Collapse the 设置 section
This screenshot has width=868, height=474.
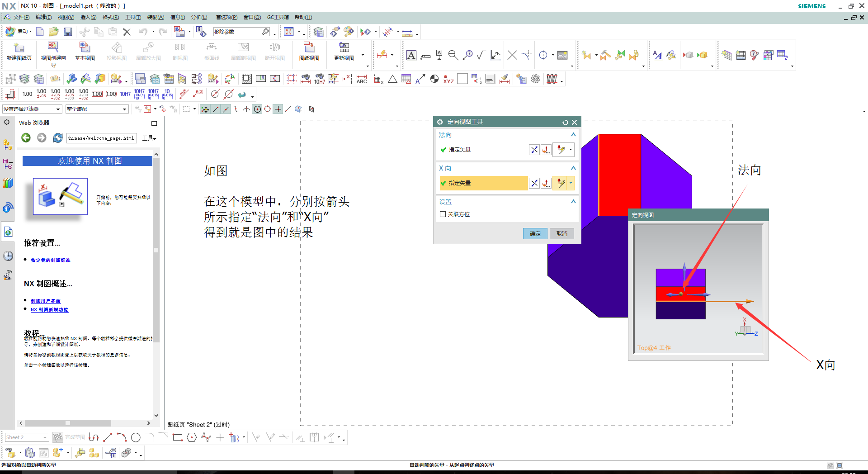pos(573,202)
